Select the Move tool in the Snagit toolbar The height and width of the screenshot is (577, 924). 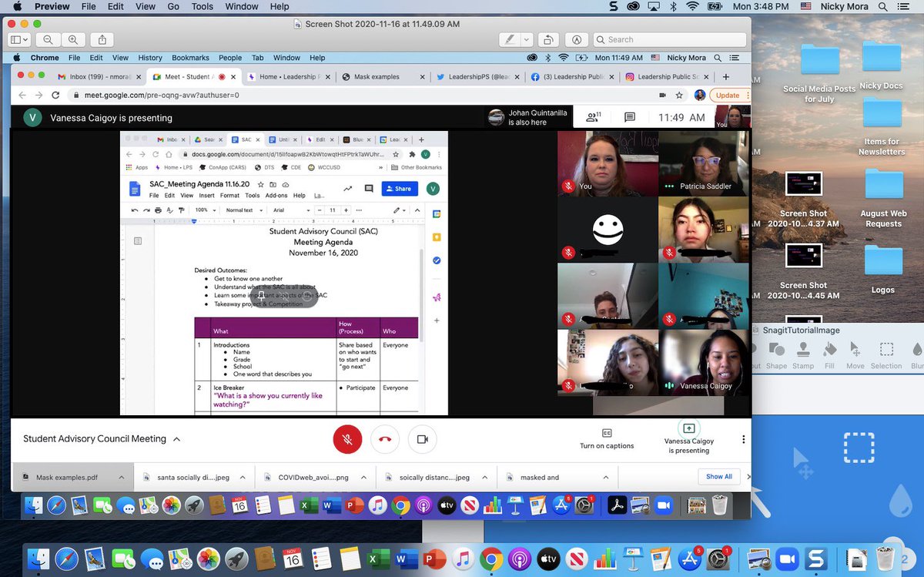(x=855, y=354)
